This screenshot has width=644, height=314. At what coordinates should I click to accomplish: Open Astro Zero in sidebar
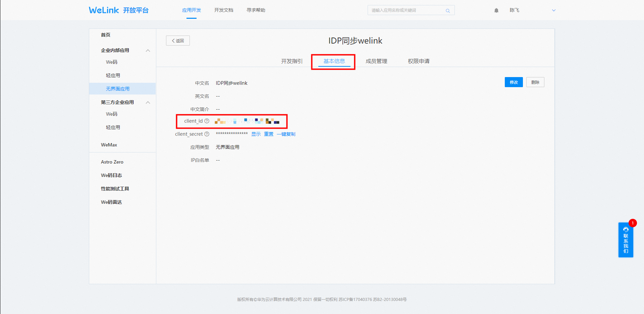click(112, 162)
